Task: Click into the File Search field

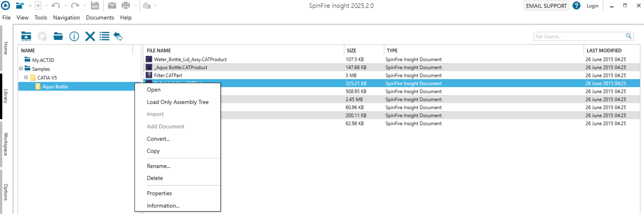Action: point(579,37)
